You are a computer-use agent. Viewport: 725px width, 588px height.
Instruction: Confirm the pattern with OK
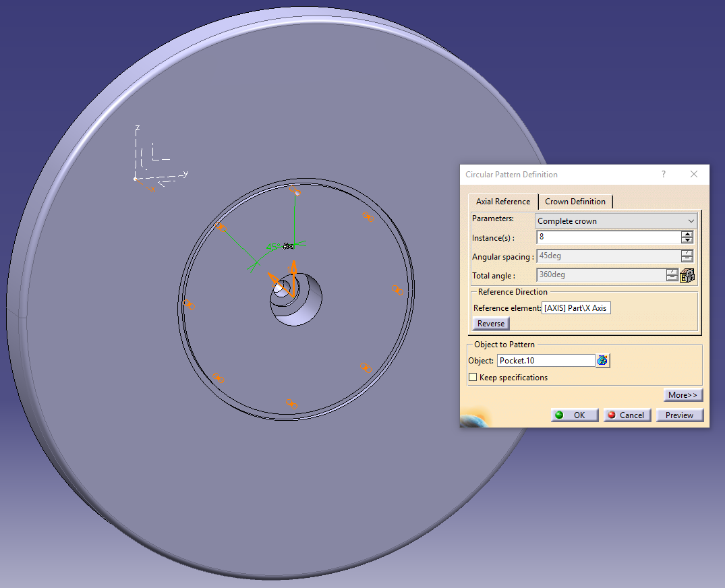click(x=574, y=415)
